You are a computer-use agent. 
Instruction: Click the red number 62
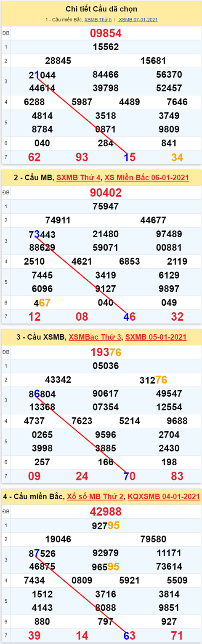point(35,158)
